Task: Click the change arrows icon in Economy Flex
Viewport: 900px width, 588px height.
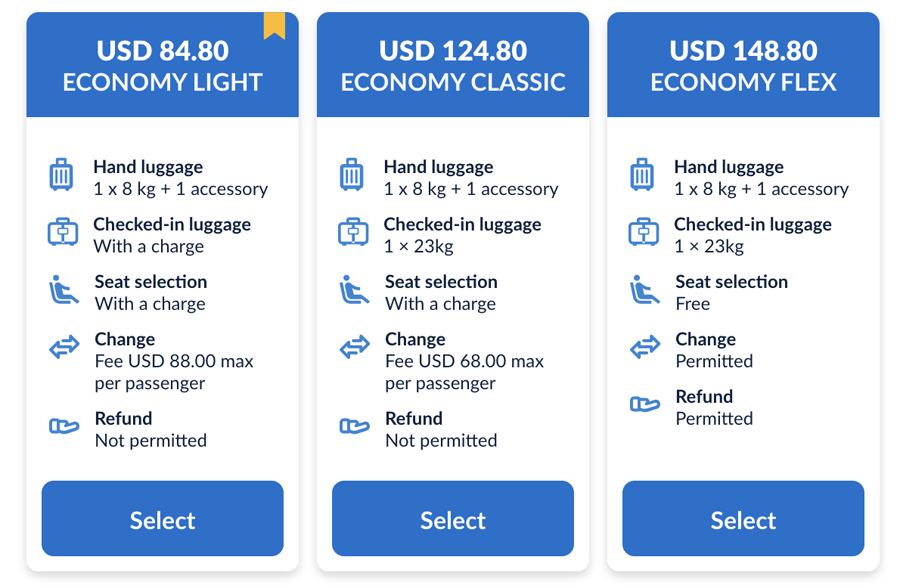Action: (x=645, y=347)
